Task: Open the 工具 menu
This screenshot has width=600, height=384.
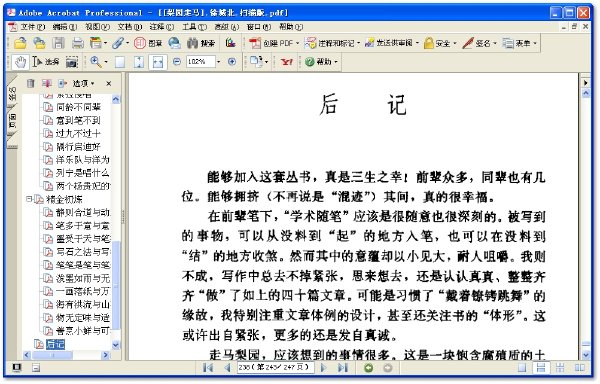Action: pos(194,27)
